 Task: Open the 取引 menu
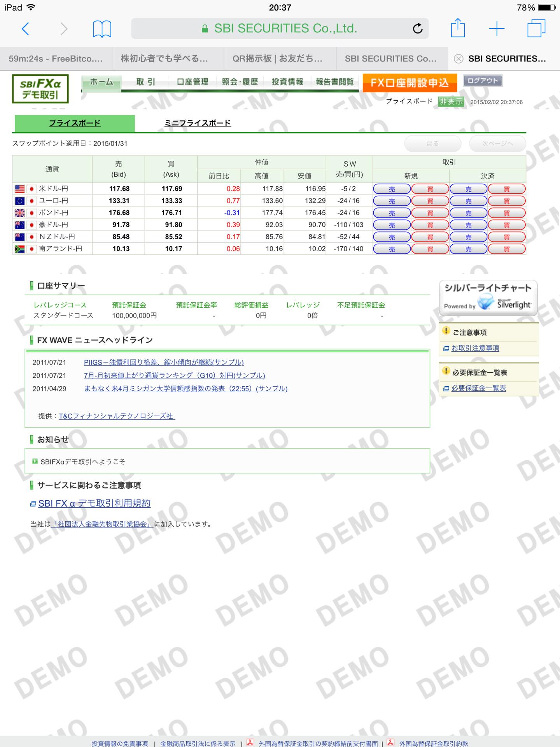[146, 82]
